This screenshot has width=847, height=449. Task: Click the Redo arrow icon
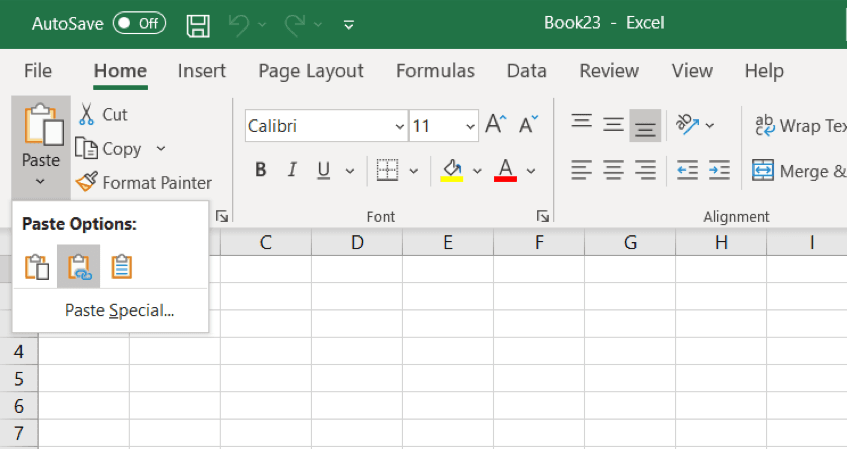pyautogui.click(x=295, y=25)
